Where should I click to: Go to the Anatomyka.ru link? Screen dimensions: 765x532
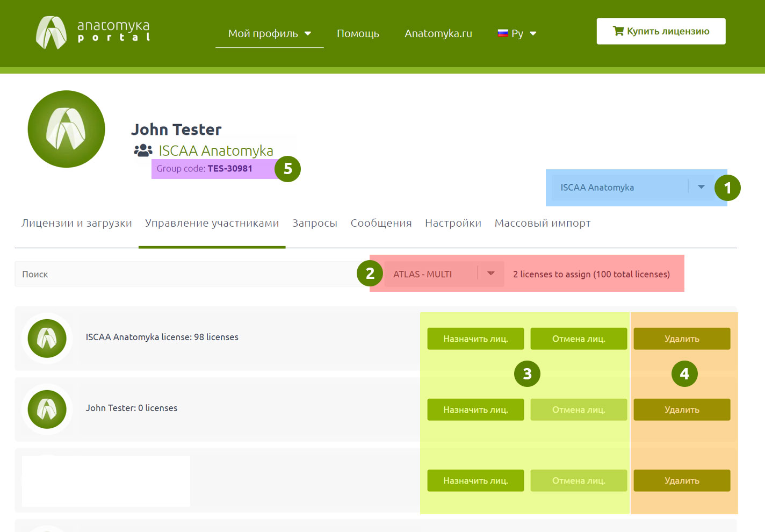438,33
